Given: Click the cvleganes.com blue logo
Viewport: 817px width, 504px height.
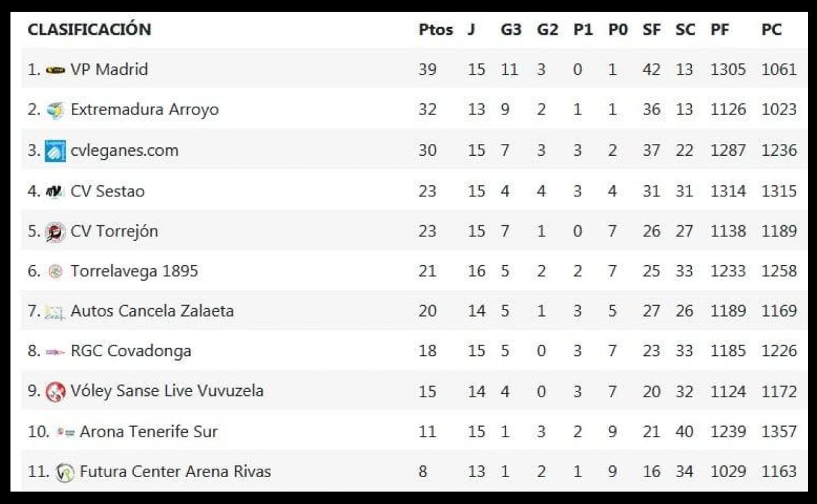Looking at the screenshot, I should pos(56,151).
